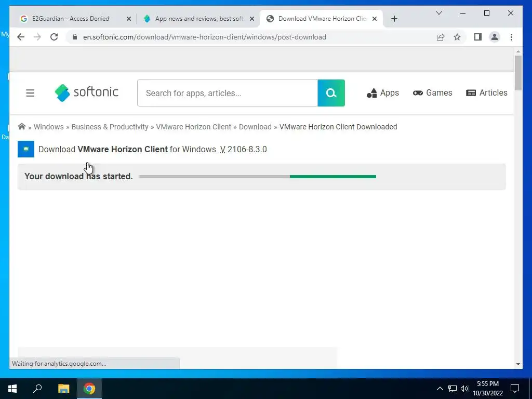The width and height of the screenshot is (532, 399).
Task: Click the download progress bar
Action: click(x=258, y=177)
